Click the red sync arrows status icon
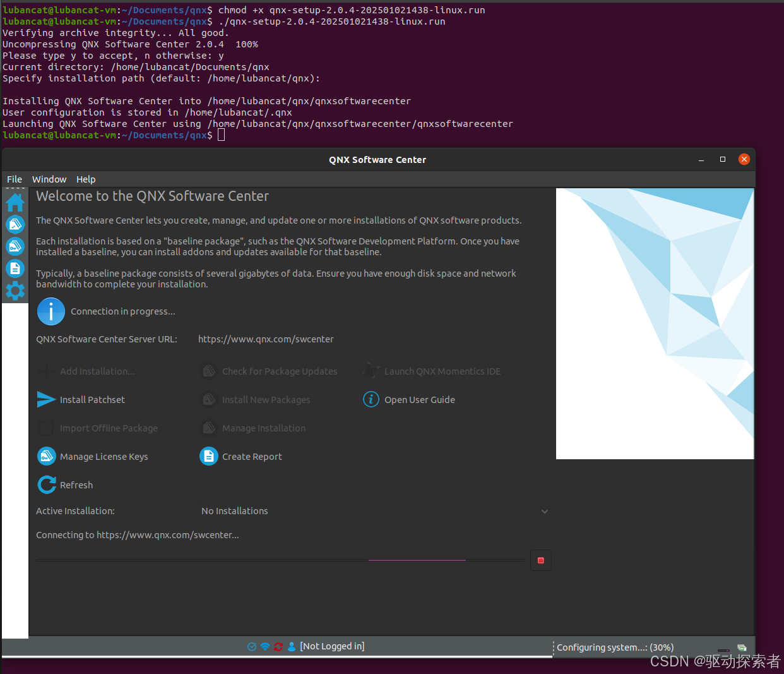 click(x=278, y=646)
